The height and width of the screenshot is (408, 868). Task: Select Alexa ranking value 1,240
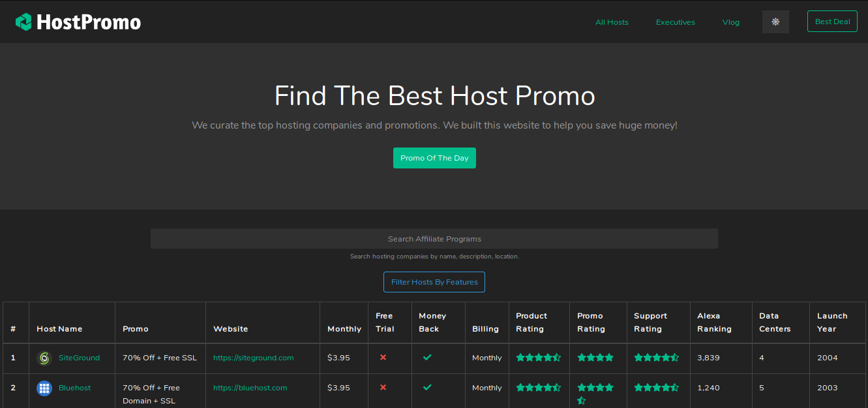pos(708,388)
